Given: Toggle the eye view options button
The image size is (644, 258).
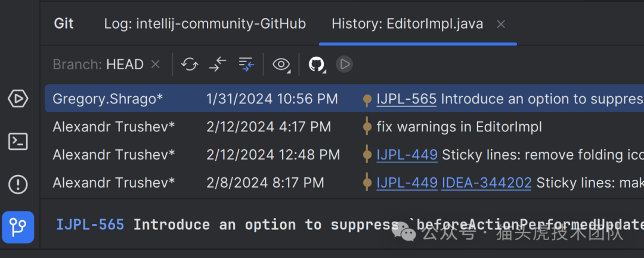Looking at the screenshot, I should coord(281,64).
